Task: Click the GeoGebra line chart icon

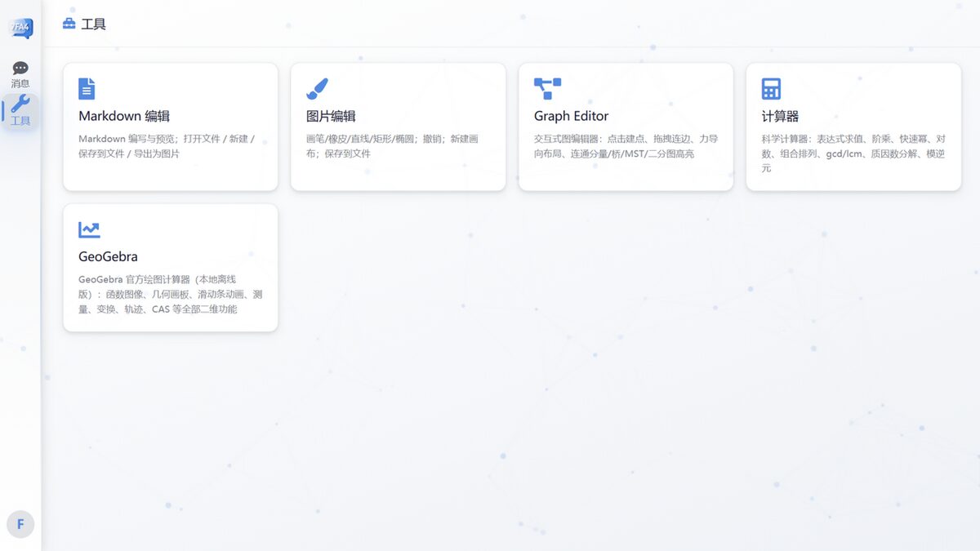Action: [89, 230]
